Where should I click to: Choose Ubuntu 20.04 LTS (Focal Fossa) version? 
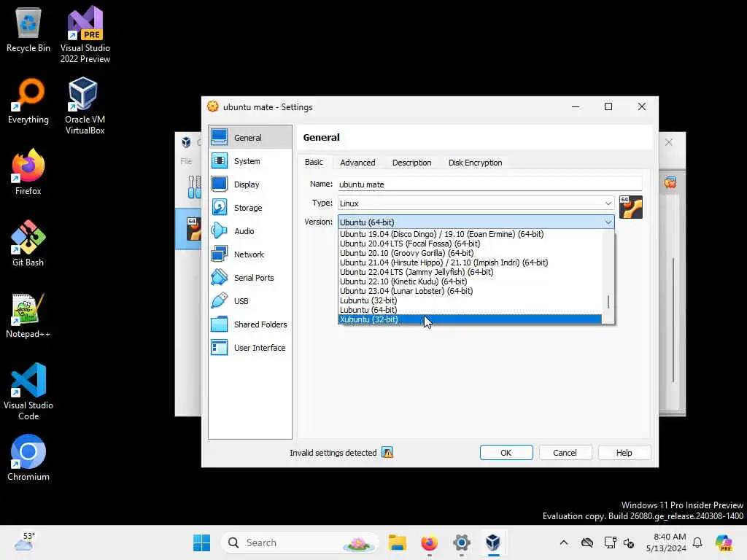tap(470, 244)
